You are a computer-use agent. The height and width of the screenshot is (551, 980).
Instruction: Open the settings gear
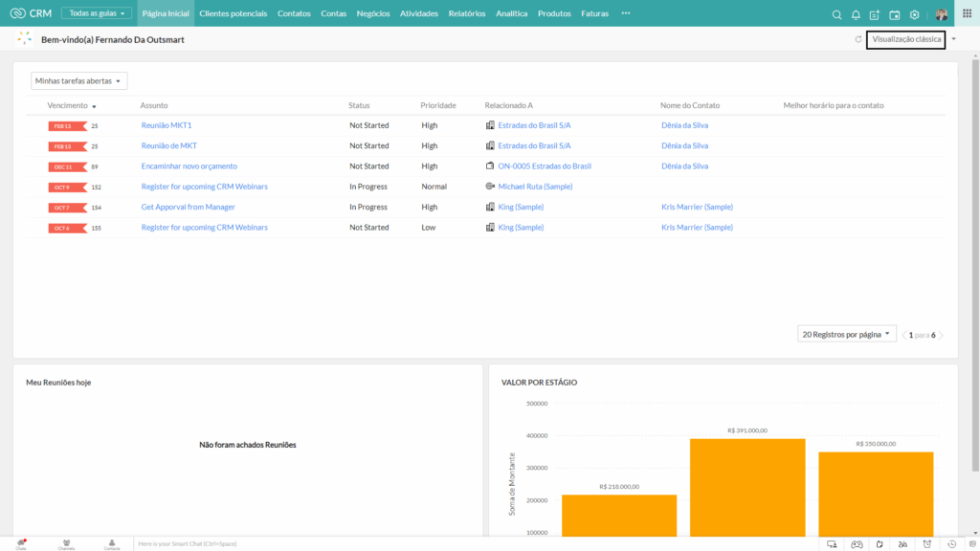coord(914,14)
